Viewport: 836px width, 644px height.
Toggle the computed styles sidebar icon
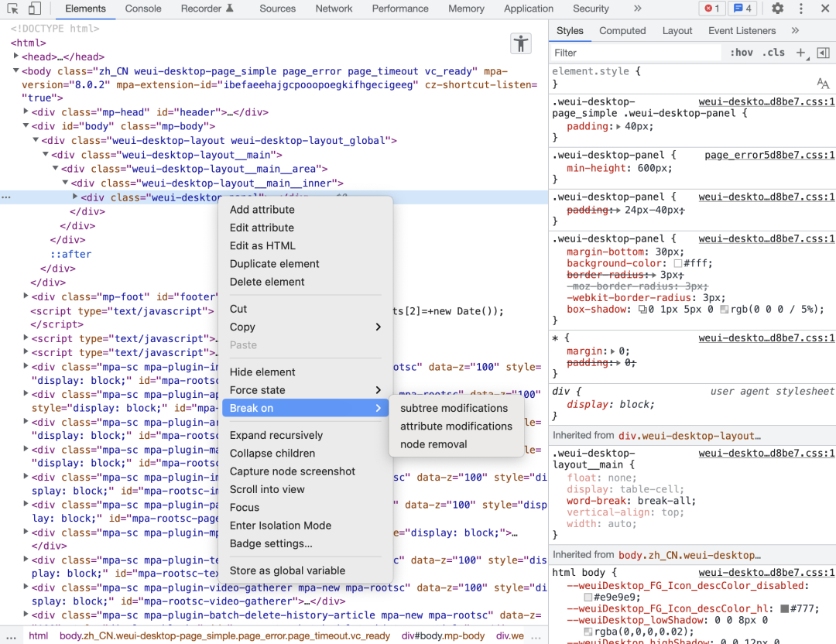pyautogui.click(x=824, y=52)
